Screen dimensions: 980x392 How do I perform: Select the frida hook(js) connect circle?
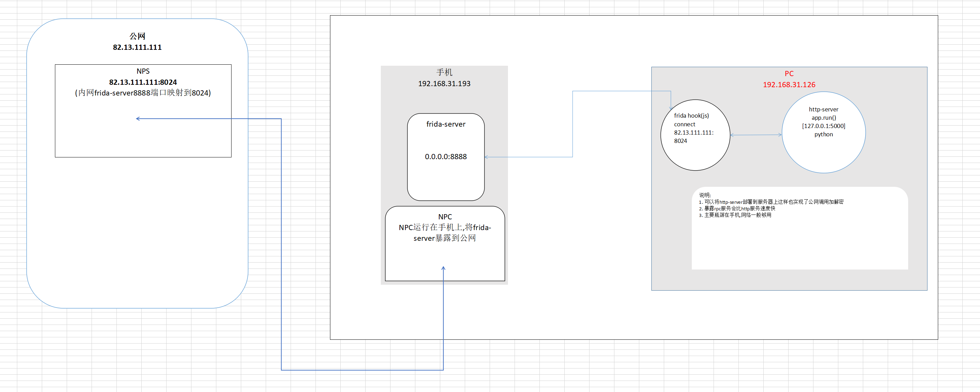(x=695, y=135)
